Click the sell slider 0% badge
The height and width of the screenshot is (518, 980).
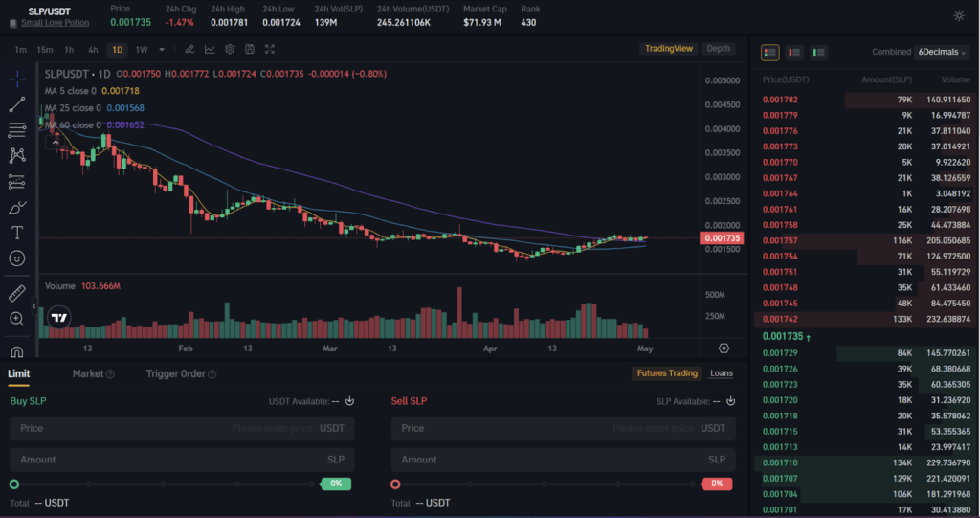click(x=716, y=484)
